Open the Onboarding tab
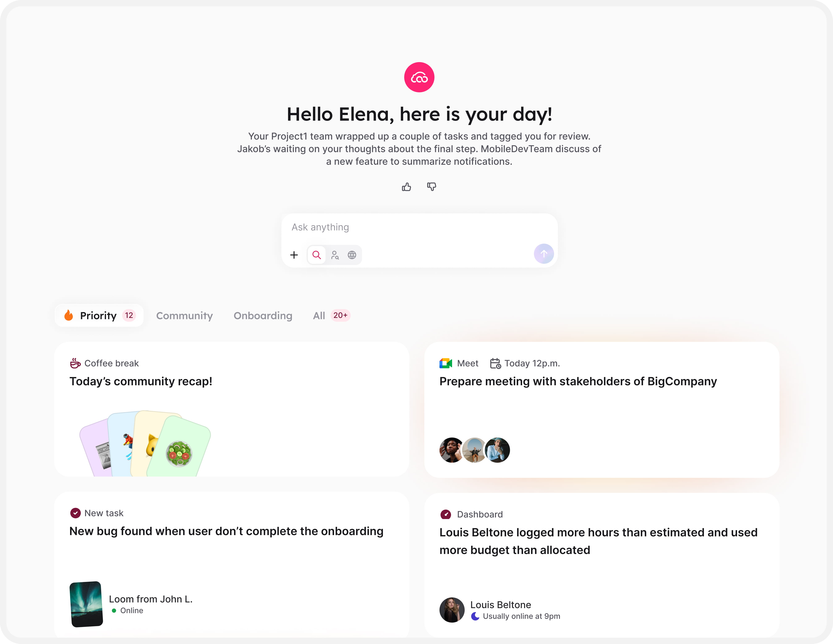 [263, 316]
